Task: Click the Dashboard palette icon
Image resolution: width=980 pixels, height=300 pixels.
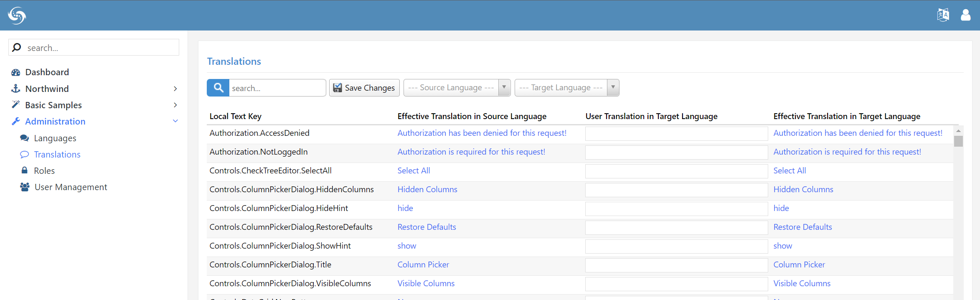Action: (x=16, y=72)
